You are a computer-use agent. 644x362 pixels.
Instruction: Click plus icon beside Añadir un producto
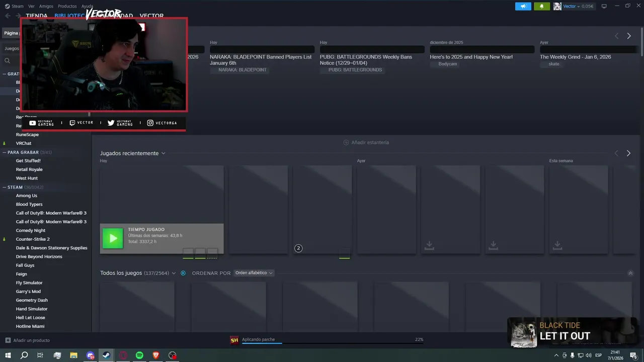(x=8, y=340)
